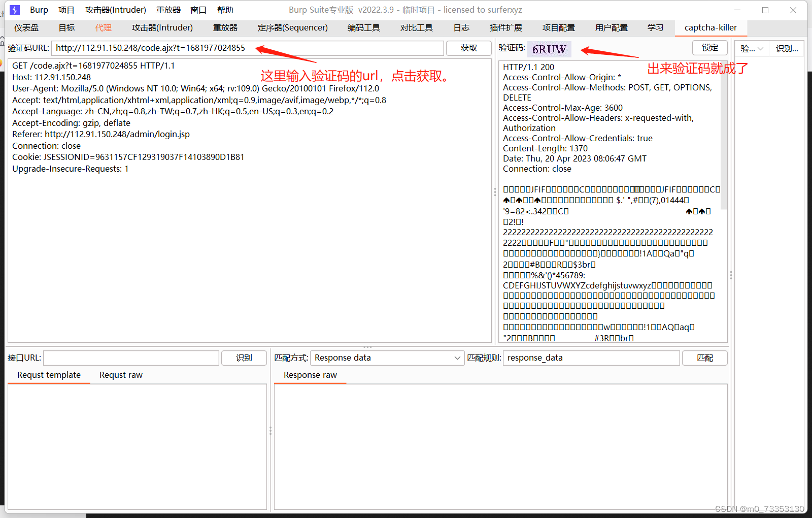The height and width of the screenshot is (518, 812).
Task: Switch to the 日志 tab
Action: click(x=461, y=27)
